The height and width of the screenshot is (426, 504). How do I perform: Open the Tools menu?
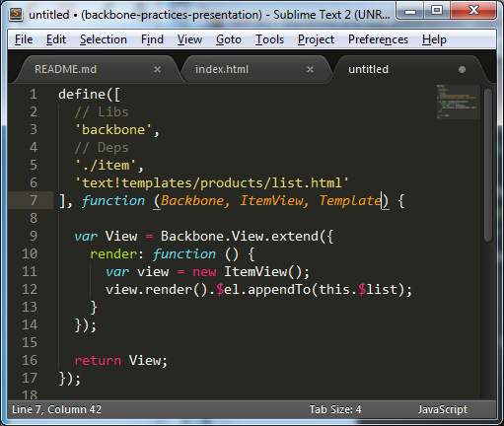(269, 39)
